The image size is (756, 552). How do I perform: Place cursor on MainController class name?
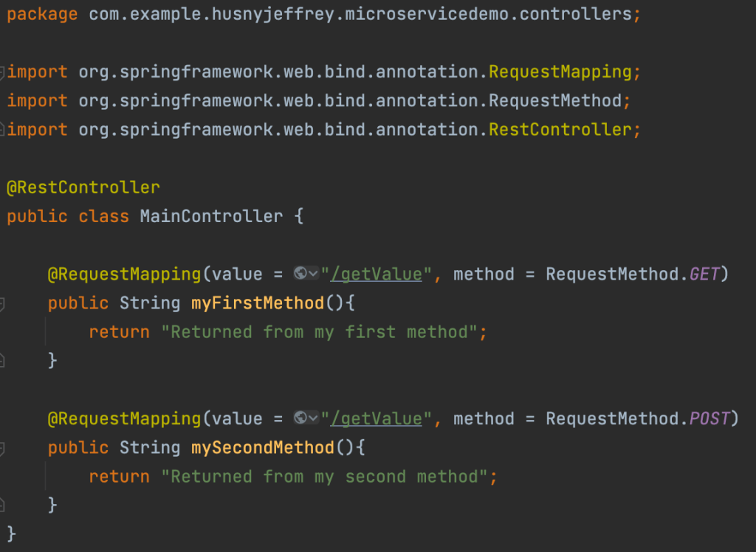211,216
